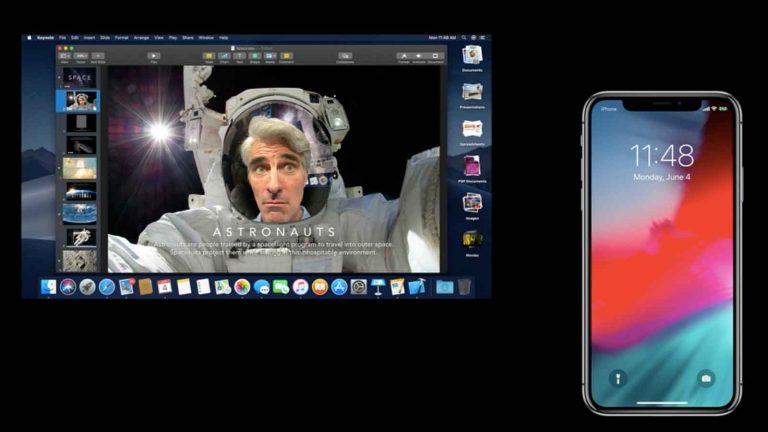Image resolution: width=768 pixels, height=432 pixels.
Task: Open the Zoom level dropdown
Action: pyautogui.click(x=80, y=56)
